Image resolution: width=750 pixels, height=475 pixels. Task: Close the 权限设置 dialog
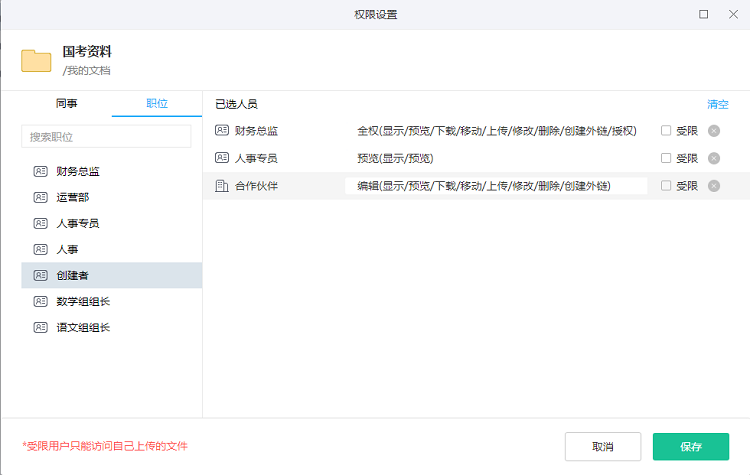(x=733, y=14)
